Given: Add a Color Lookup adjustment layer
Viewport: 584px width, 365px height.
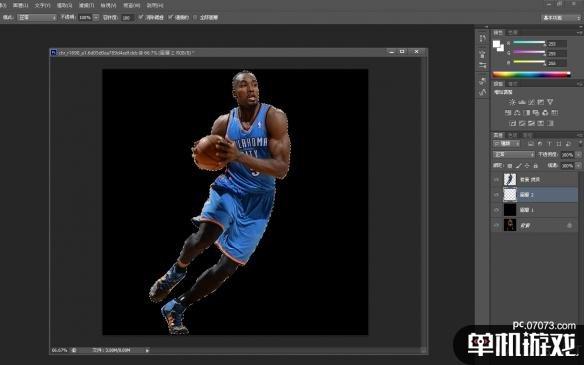Looking at the screenshot, I should (x=555, y=113).
